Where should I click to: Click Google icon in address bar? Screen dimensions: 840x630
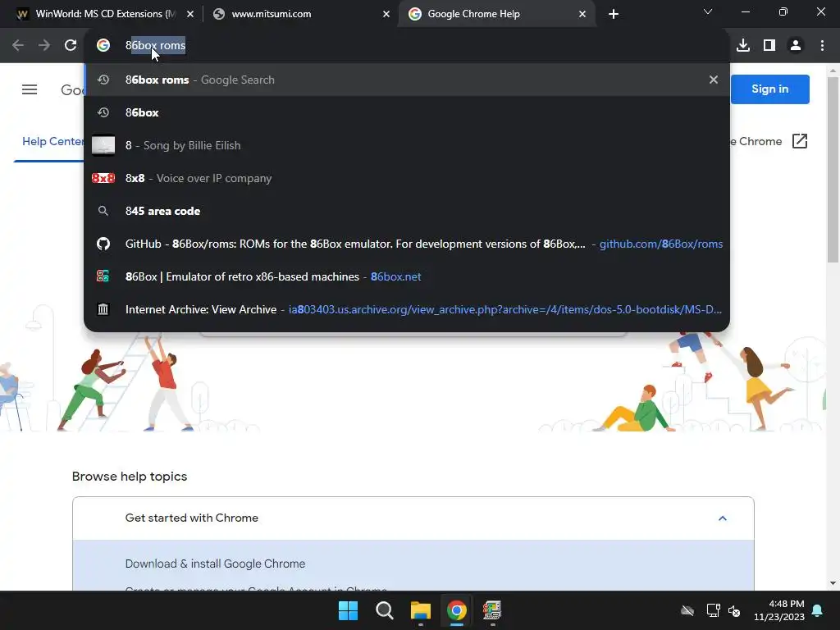pyautogui.click(x=103, y=46)
